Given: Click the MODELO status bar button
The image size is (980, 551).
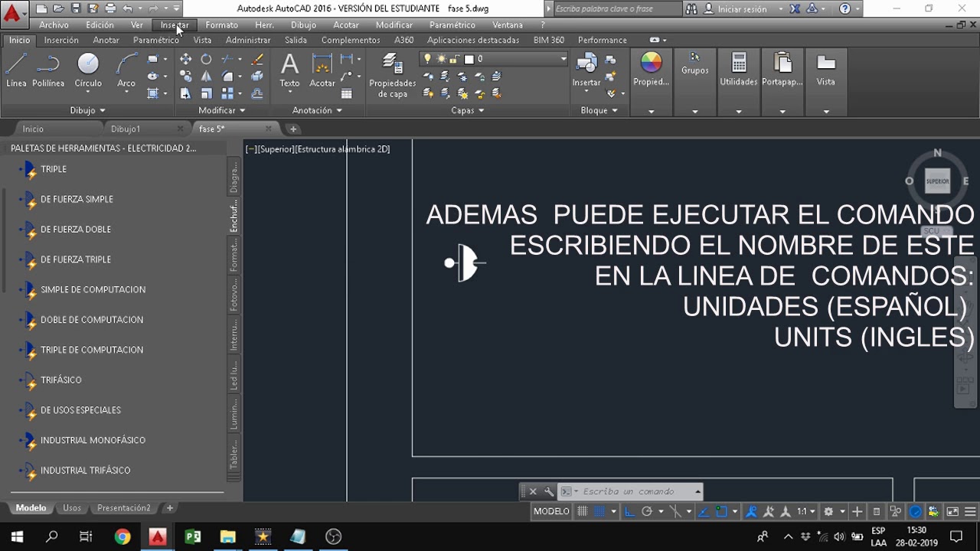Looking at the screenshot, I should 551,511.
